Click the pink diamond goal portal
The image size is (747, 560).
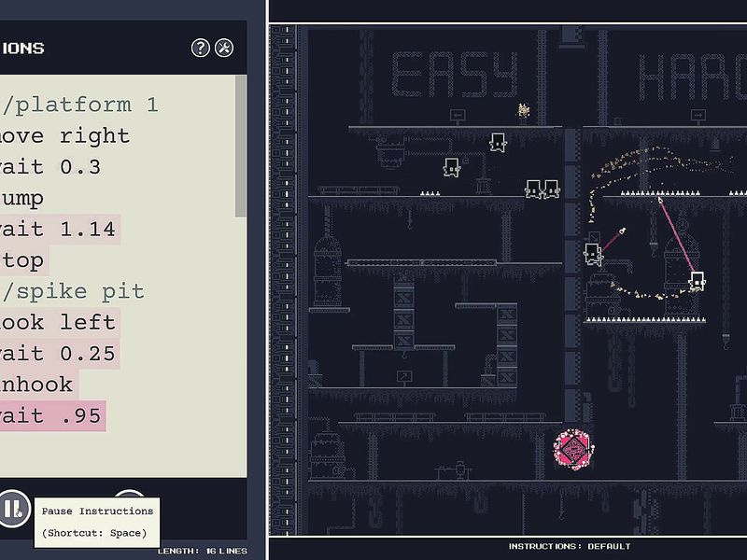click(573, 450)
